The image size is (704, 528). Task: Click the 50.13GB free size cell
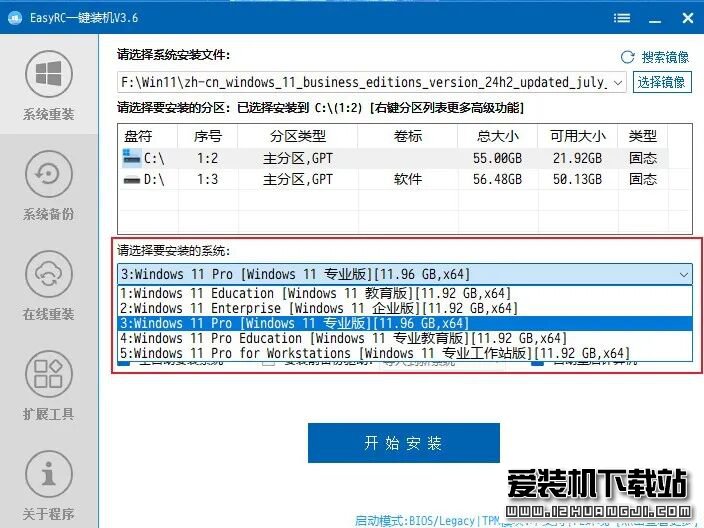(x=577, y=180)
